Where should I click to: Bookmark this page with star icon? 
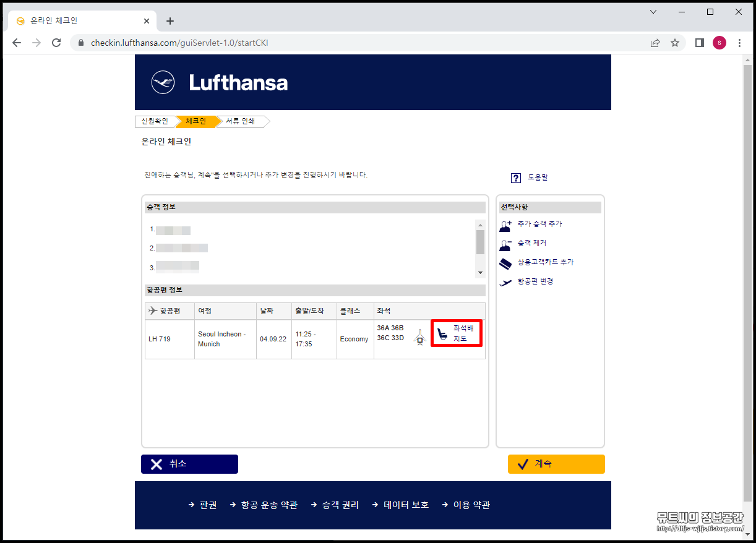coord(675,43)
